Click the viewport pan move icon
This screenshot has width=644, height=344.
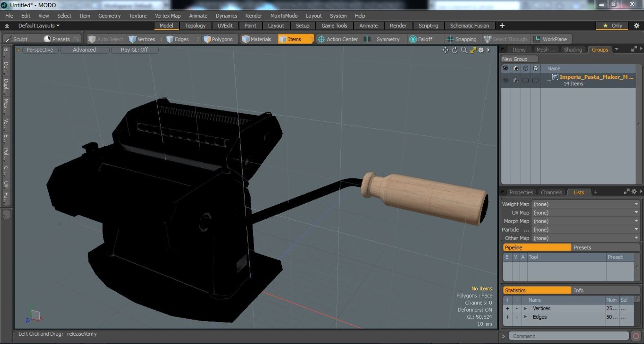(445, 50)
